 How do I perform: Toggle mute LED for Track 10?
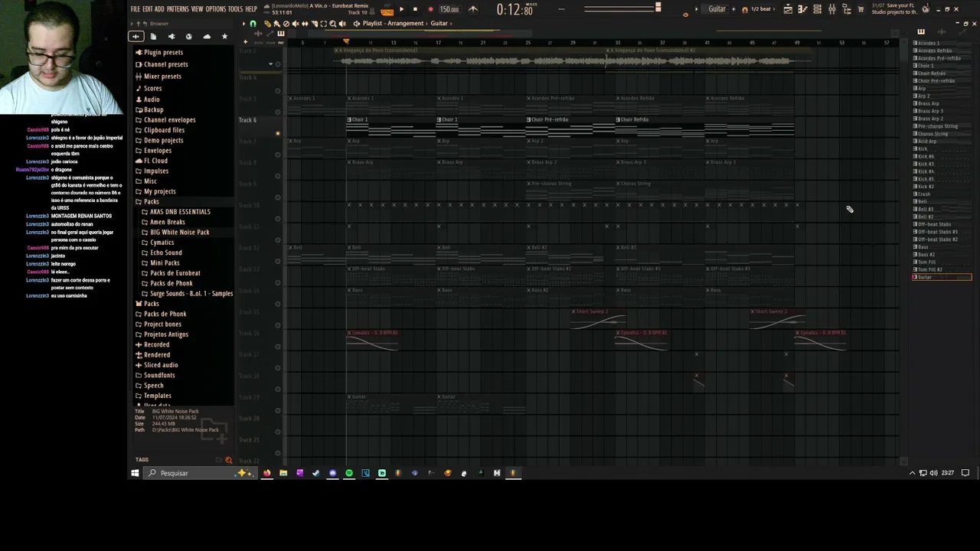(278, 220)
